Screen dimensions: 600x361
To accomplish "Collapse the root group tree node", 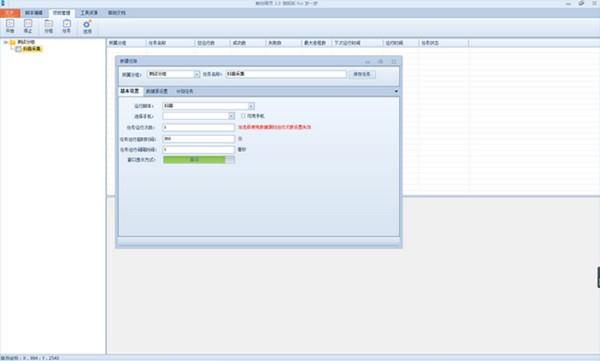I will click(6, 42).
